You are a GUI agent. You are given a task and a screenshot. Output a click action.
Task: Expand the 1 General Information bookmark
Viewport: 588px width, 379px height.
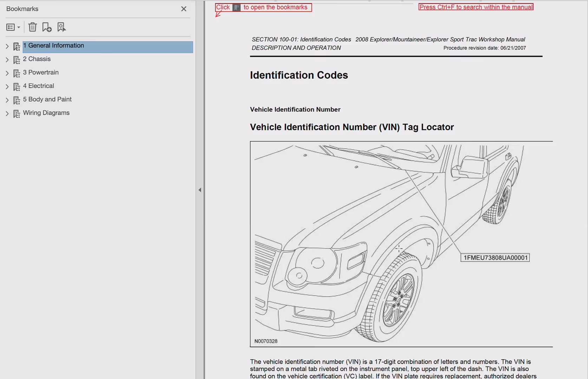click(7, 46)
